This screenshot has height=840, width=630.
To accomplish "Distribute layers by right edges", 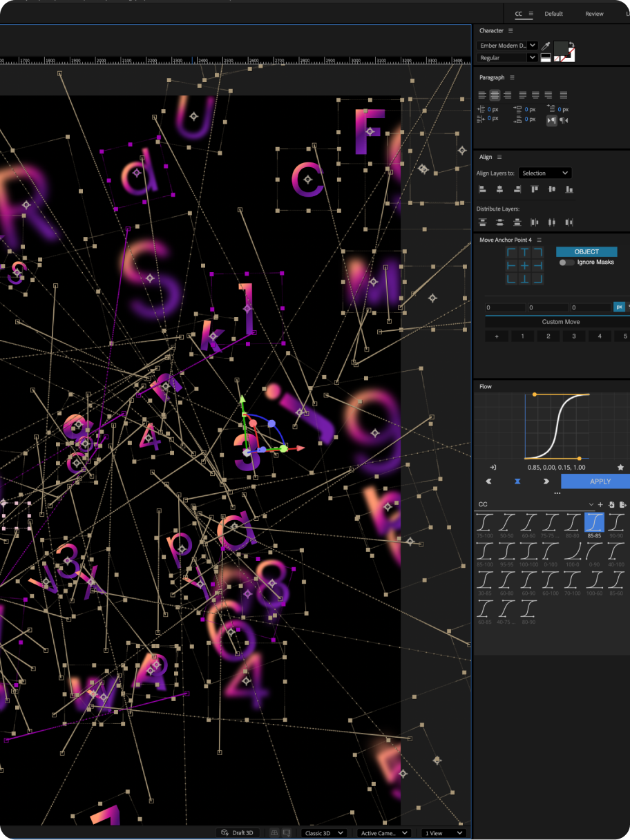I will [x=569, y=222].
